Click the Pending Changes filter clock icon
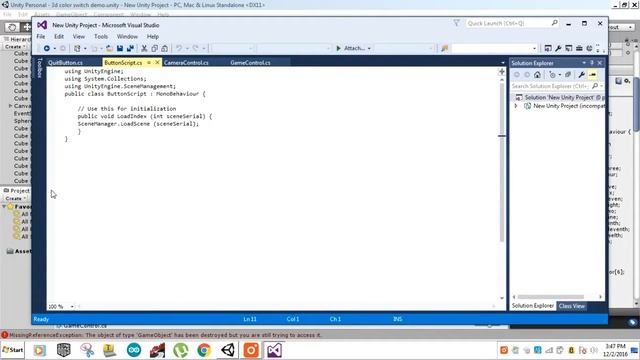The height and width of the screenshot is (360, 640). click(x=552, y=75)
